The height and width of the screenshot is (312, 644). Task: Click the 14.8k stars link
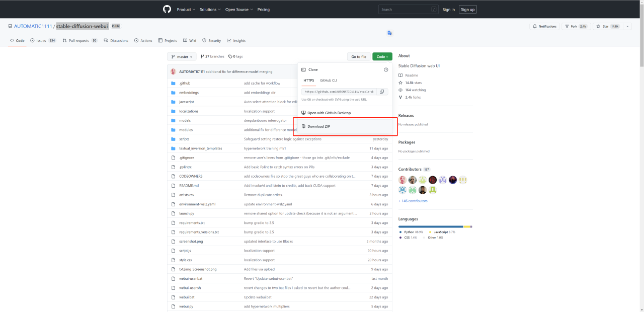tap(413, 83)
